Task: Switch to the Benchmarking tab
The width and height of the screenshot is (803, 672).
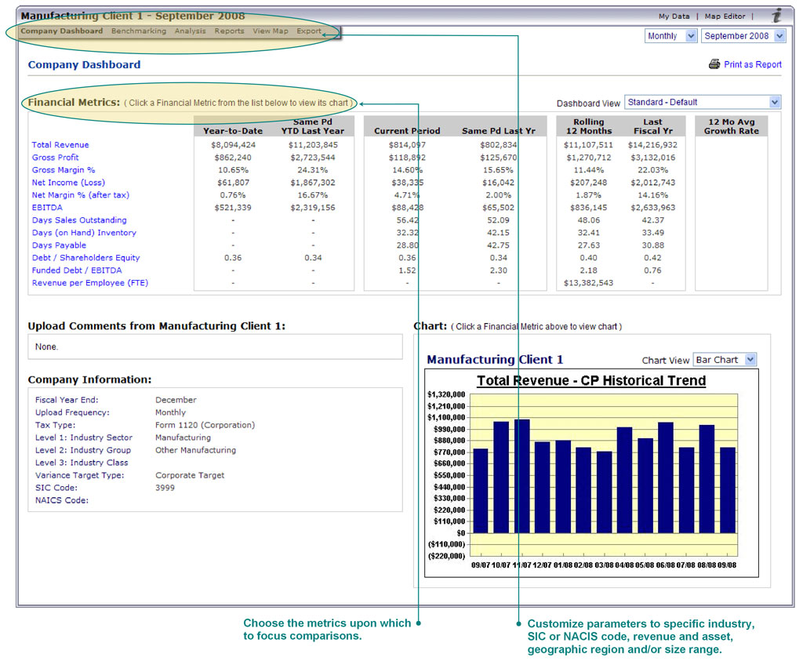Action: tap(139, 31)
